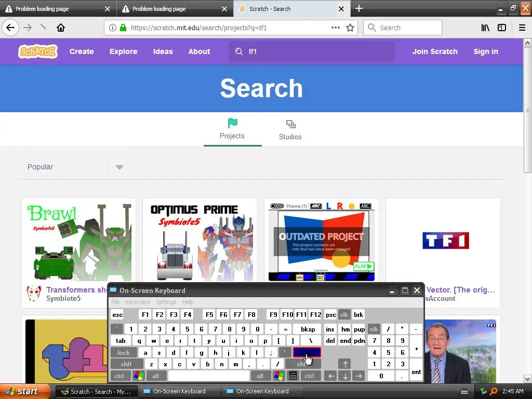
Task: Open Firefox hamburger menu
Action: (522, 28)
